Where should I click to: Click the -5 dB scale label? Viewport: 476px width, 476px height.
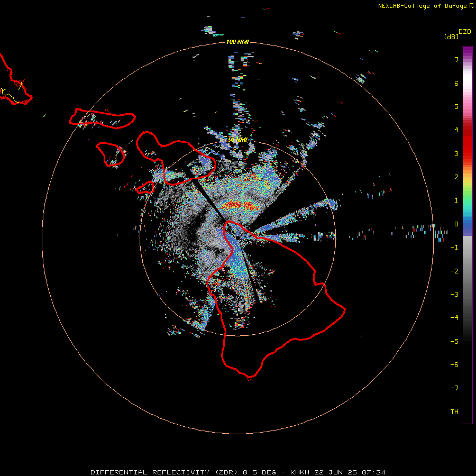tap(454, 342)
